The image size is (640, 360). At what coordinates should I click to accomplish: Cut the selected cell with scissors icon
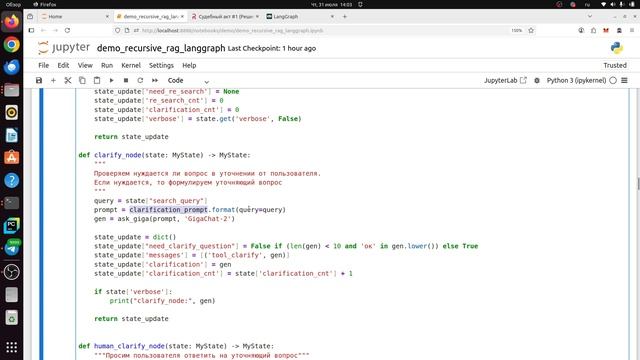68,80
